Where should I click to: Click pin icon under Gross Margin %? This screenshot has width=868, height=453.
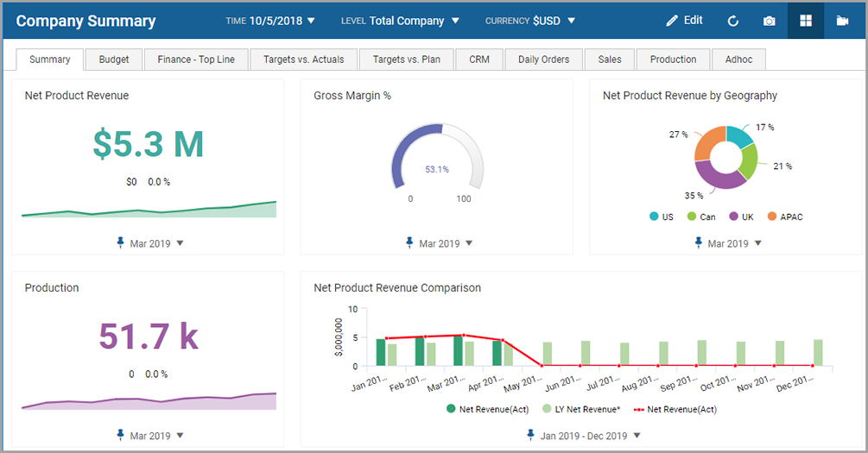pyautogui.click(x=409, y=243)
